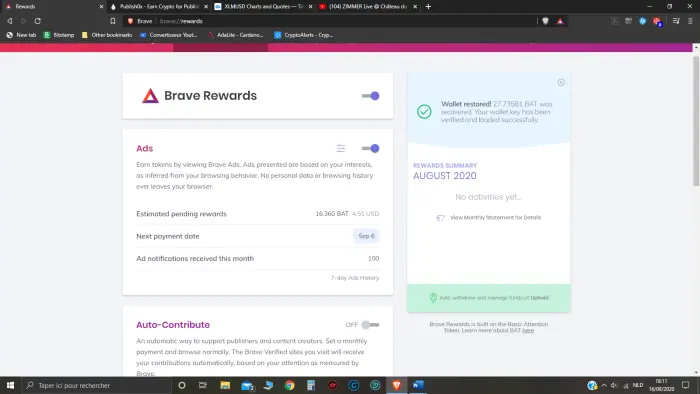Open the Mail app on the taskbar
The width and height of the screenshot is (700, 394).
[x=247, y=385]
